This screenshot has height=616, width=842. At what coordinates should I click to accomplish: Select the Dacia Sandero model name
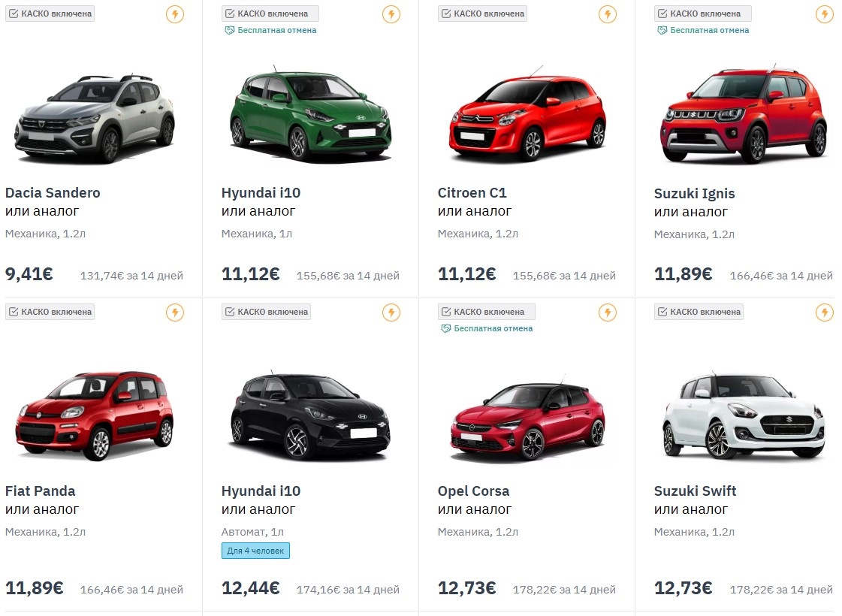pos(52,192)
